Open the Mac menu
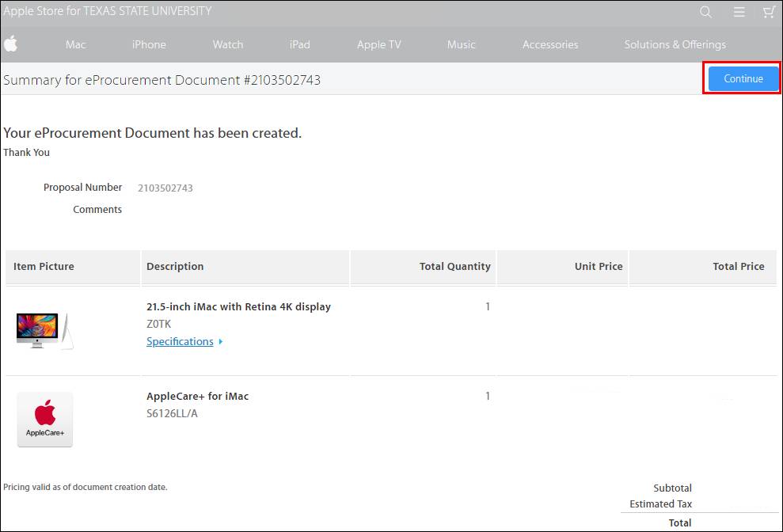783x532 pixels. [x=75, y=44]
